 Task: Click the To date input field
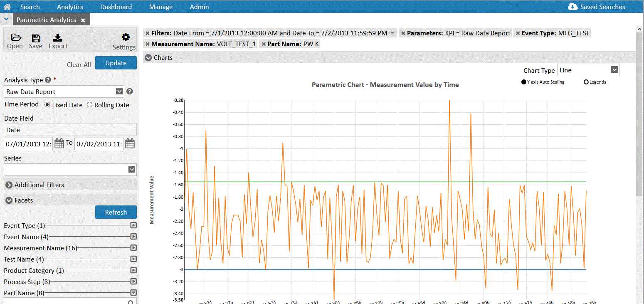pyautogui.click(x=99, y=144)
